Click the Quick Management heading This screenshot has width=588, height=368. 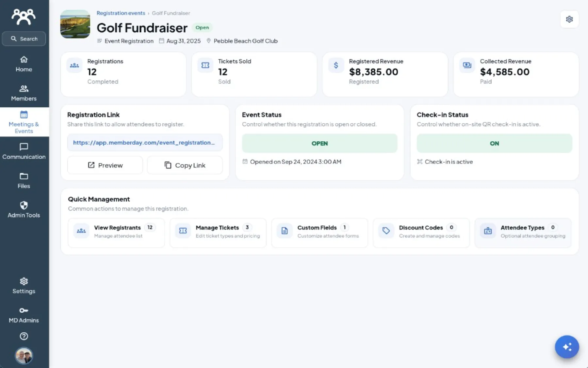tap(99, 199)
